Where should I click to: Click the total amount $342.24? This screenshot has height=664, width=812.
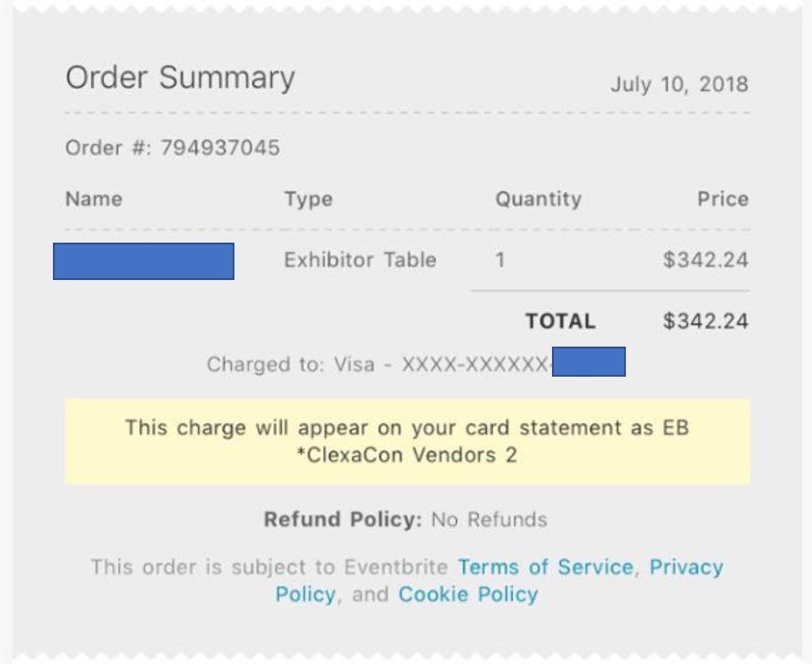pos(705,321)
